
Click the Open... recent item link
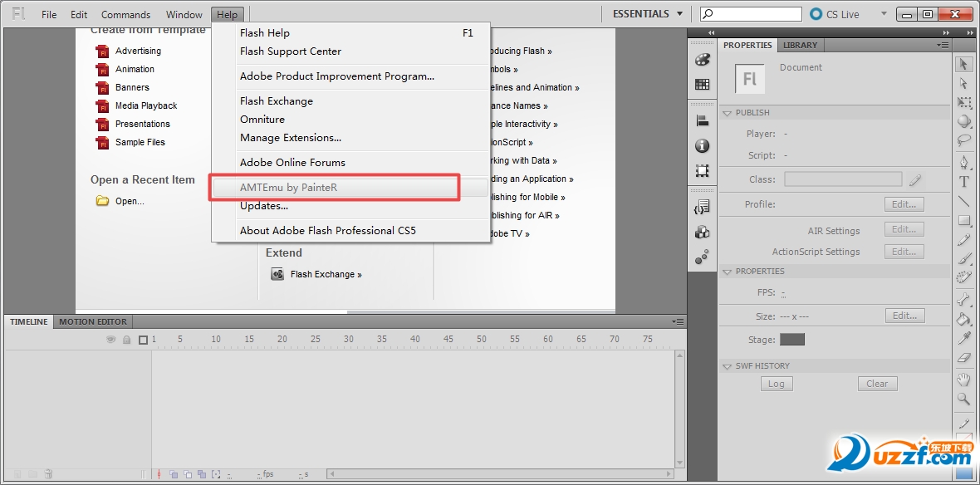click(x=130, y=201)
